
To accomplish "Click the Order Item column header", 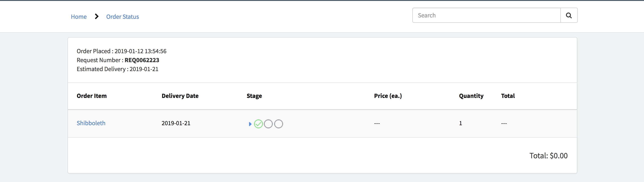I will (x=91, y=96).
